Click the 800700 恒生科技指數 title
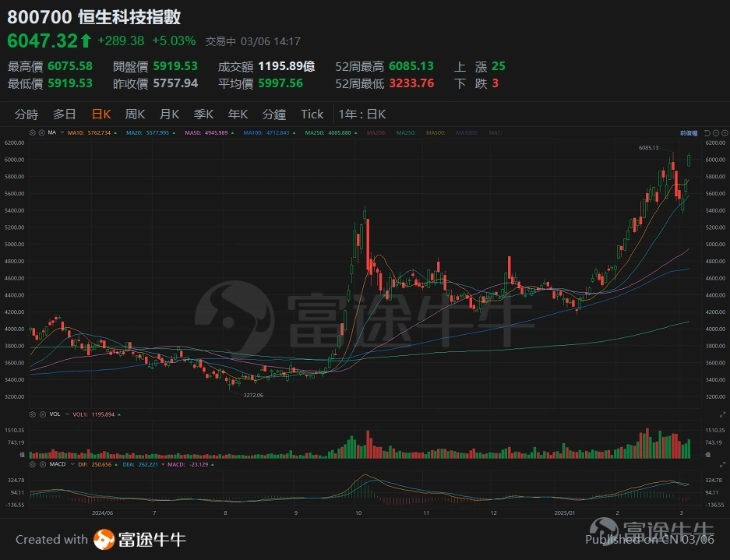This screenshot has height=560, width=730. point(94,17)
